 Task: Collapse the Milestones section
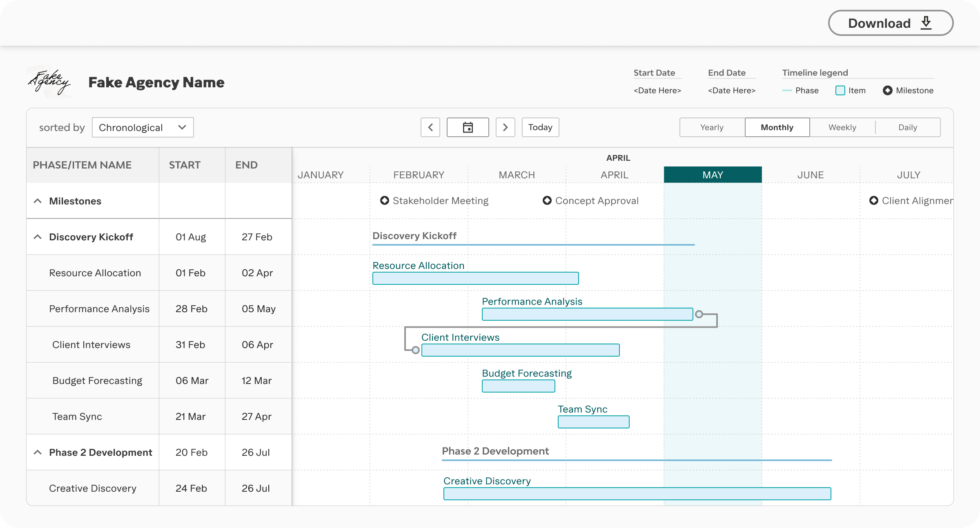pos(38,200)
